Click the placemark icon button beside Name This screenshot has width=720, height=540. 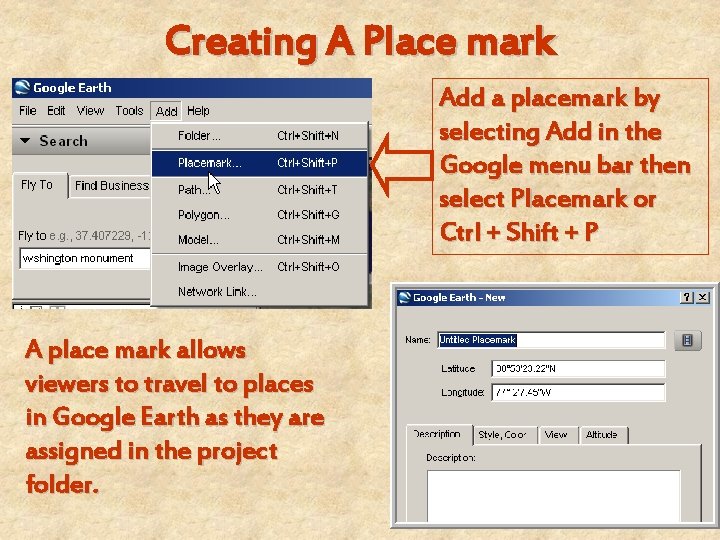click(x=687, y=340)
